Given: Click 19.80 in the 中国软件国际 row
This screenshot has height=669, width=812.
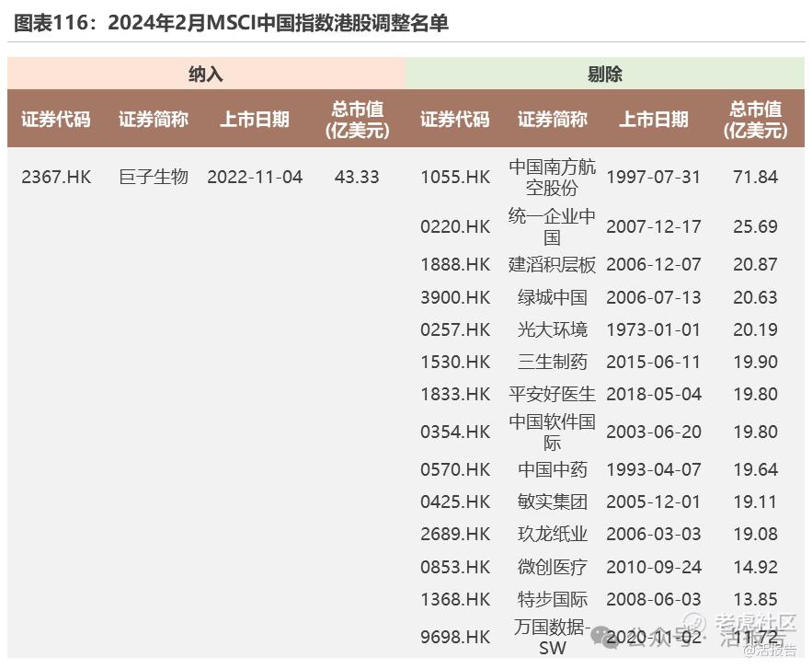Looking at the screenshot, I should tap(756, 432).
